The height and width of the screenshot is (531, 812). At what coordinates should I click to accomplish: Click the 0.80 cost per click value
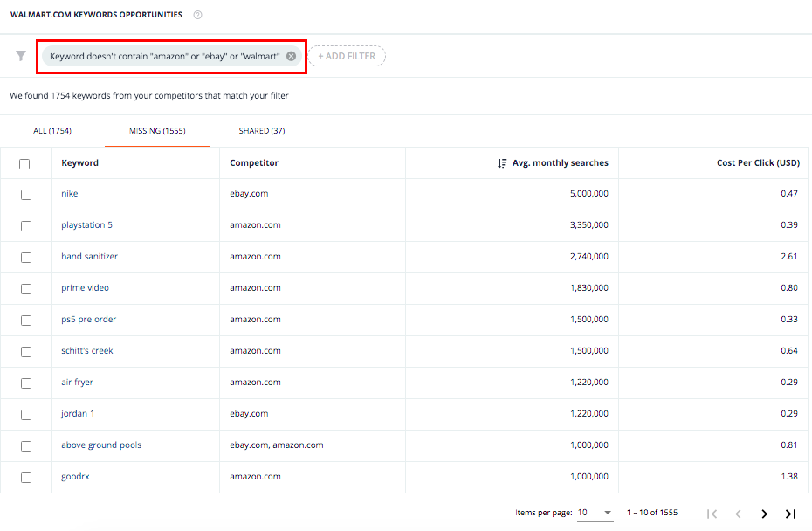pyautogui.click(x=789, y=287)
